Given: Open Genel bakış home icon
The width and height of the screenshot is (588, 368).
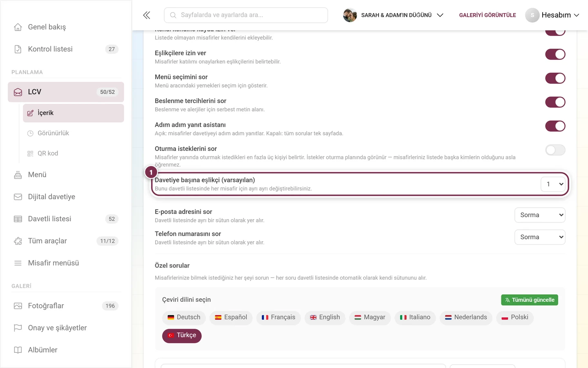Looking at the screenshot, I should click(18, 27).
